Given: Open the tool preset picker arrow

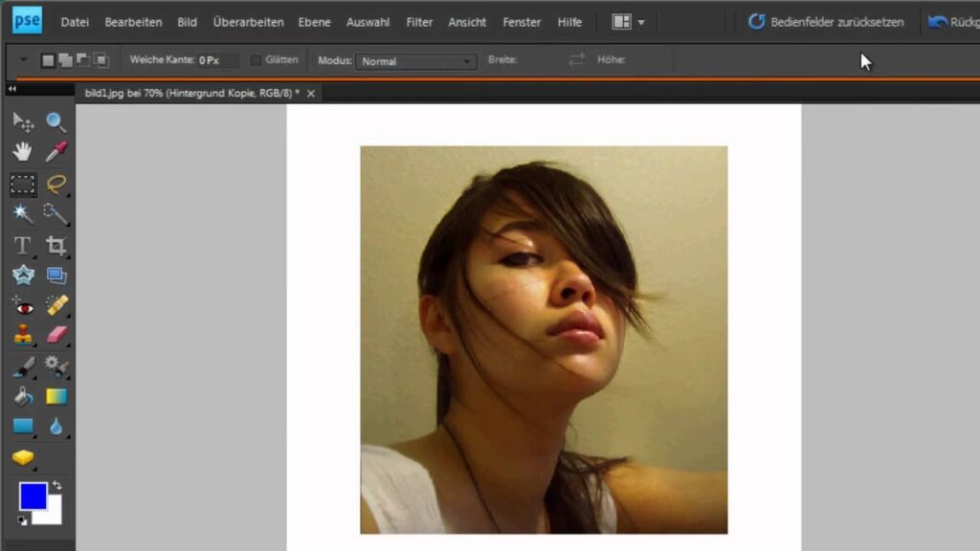Looking at the screenshot, I should (23, 60).
